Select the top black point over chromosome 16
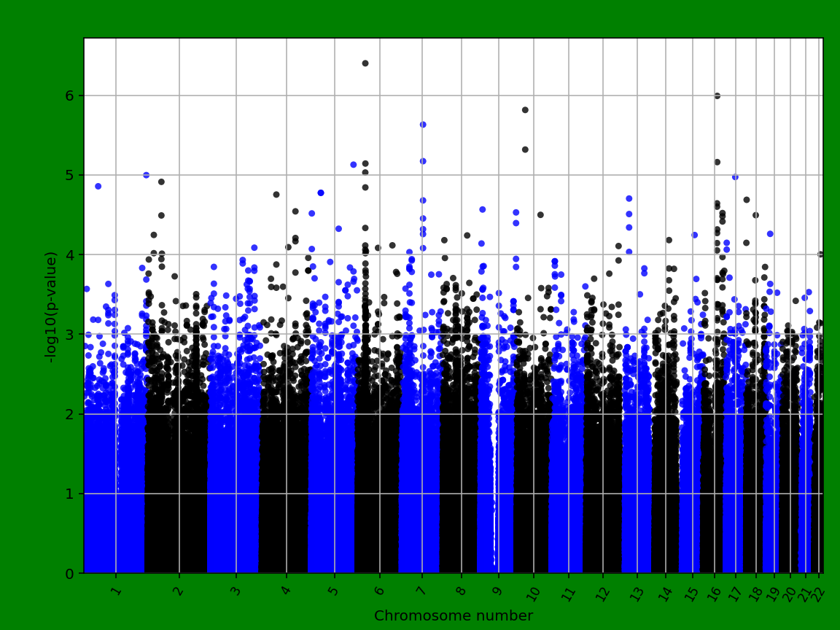Image resolution: width=840 pixels, height=630 pixels. (717, 94)
